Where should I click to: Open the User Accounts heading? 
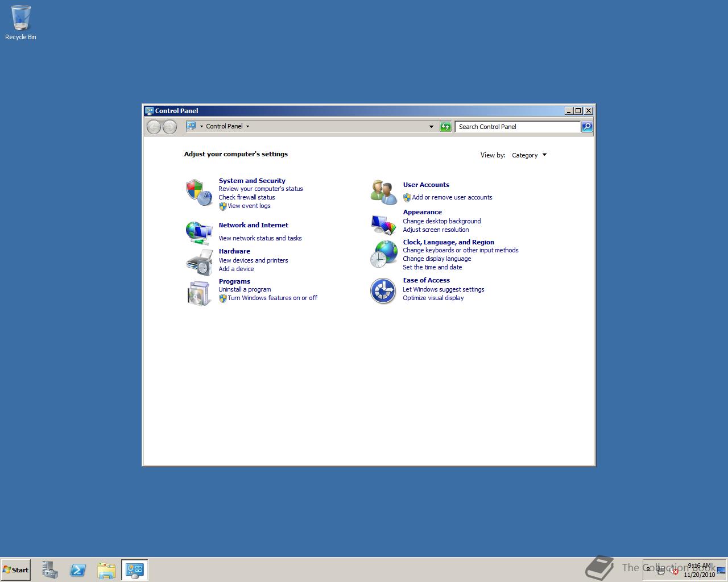426,185
